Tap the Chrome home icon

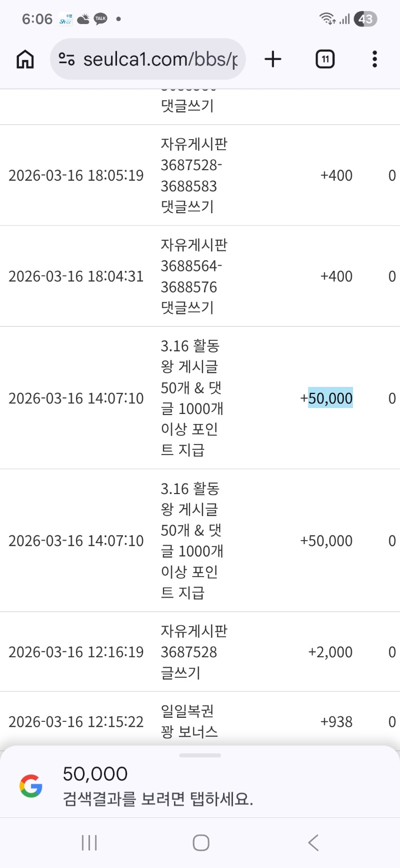click(x=25, y=59)
